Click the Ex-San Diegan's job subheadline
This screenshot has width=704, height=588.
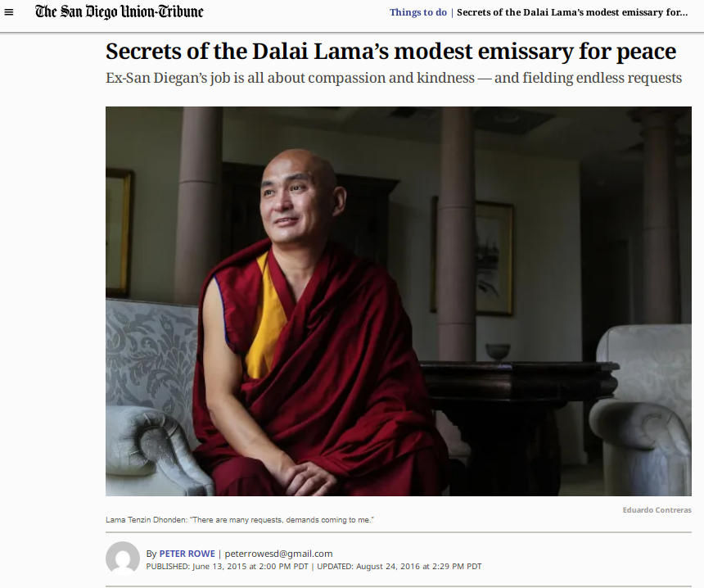click(x=394, y=78)
